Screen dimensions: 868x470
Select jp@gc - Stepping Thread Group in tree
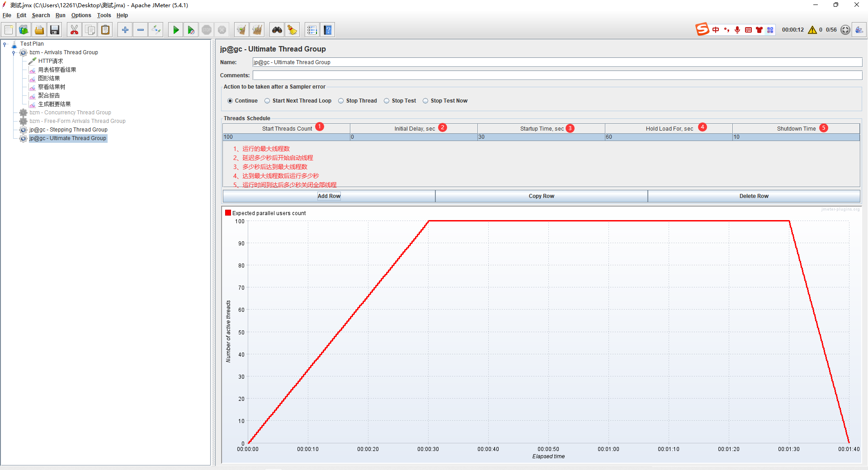click(68, 130)
